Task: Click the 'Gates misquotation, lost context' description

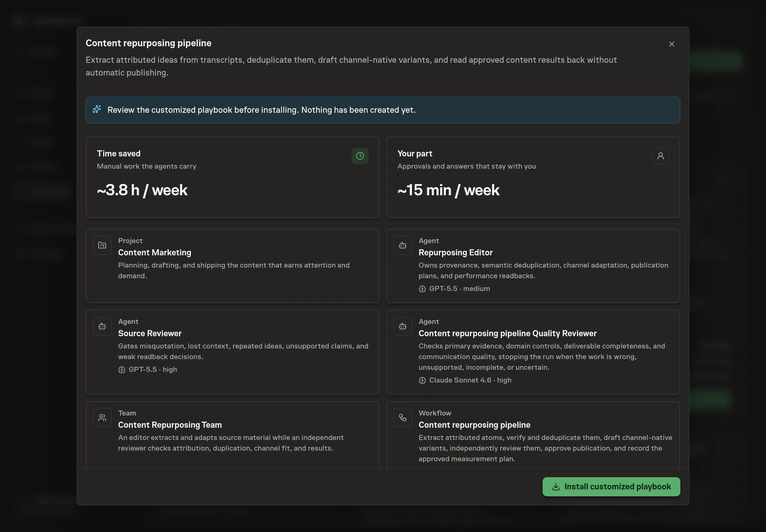Action: (243, 351)
